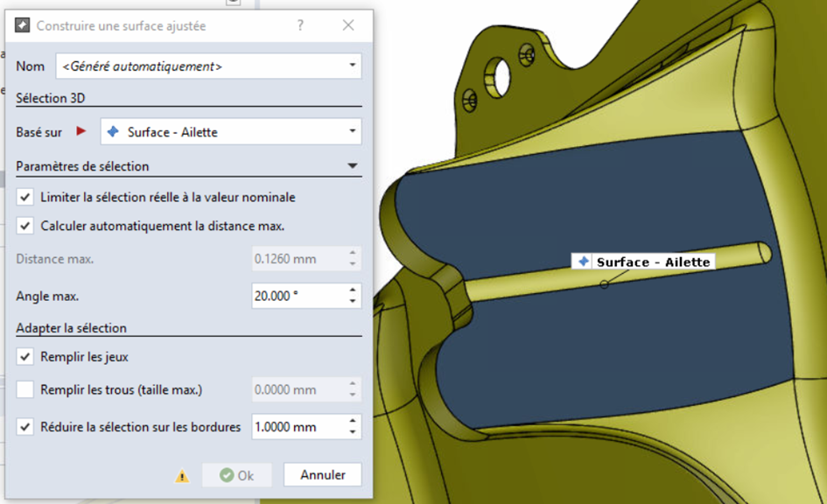
Task: Confirm with the Ok button
Action: (x=237, y=475)
